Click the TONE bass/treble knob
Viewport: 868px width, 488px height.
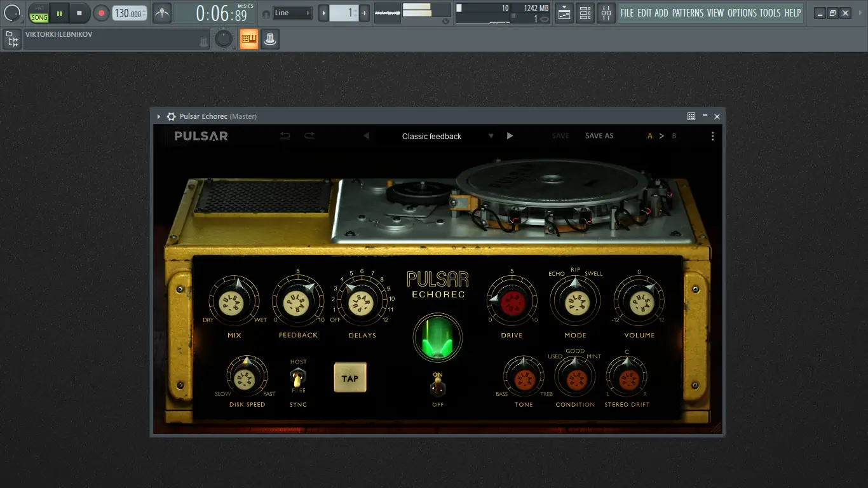coord(524,377)
